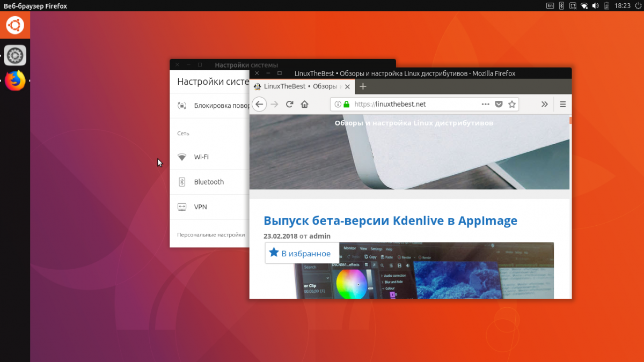Open the battery indicator in top panel

[x=608, y=5]
